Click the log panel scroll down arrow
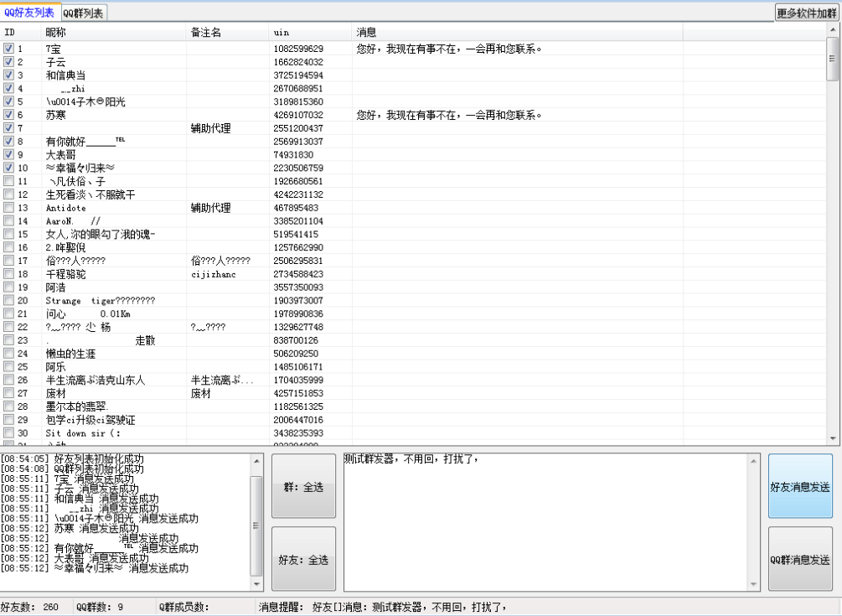Screen dimensions: 842x616 click(x=256, y=584)
